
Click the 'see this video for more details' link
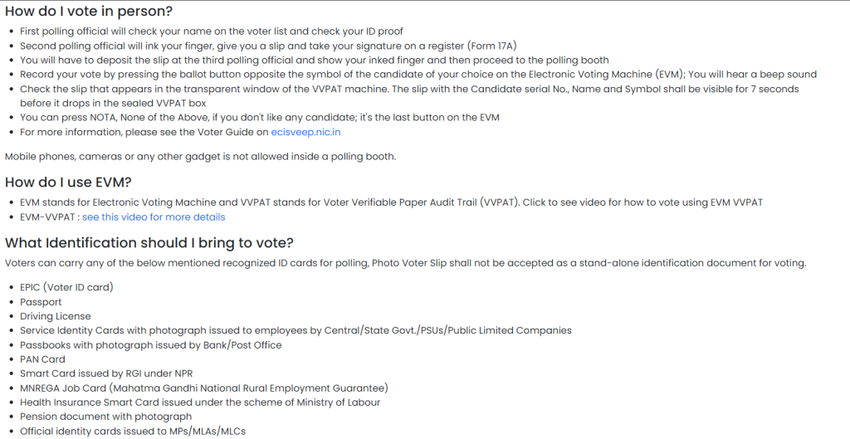point(153,217)
